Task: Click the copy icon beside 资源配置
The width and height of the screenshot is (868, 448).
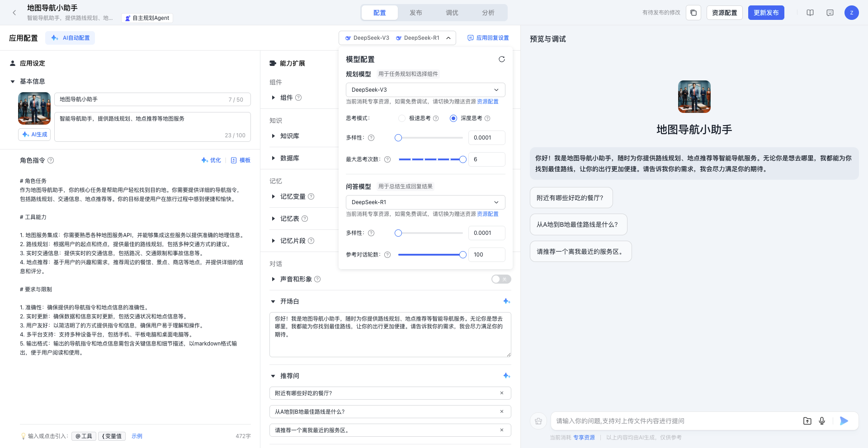Action: pyautogui.click(x=693, y=13)
